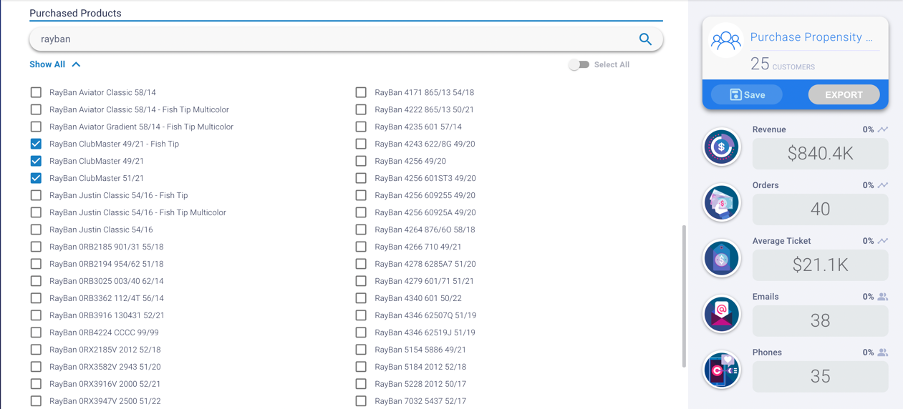
Task: Check RayBan 4278 6285A7 51/20
Action: click(361, 264)
